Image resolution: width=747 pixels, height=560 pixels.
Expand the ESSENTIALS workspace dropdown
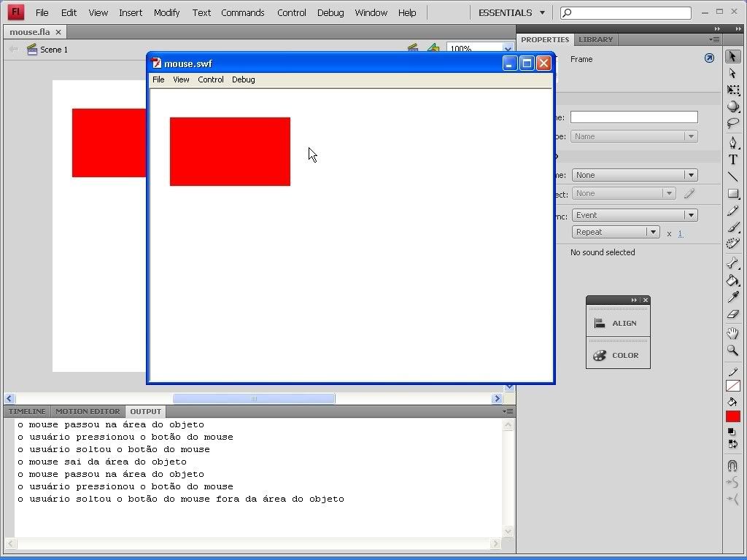click(x=511, y=12)
